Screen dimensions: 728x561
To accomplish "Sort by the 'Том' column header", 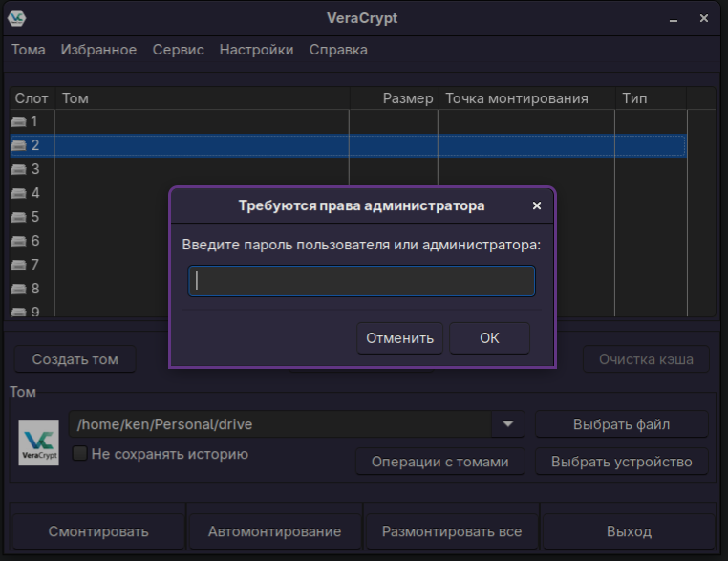I will [203, 98].
